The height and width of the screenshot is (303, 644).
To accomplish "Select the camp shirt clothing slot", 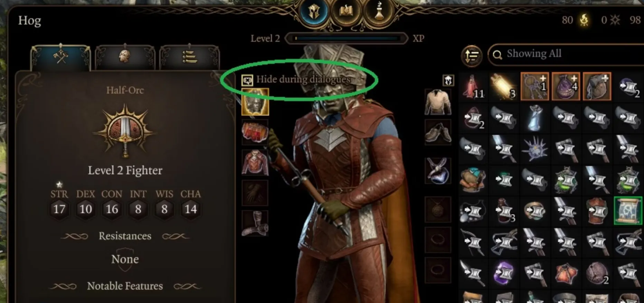I will click(438, 102).
